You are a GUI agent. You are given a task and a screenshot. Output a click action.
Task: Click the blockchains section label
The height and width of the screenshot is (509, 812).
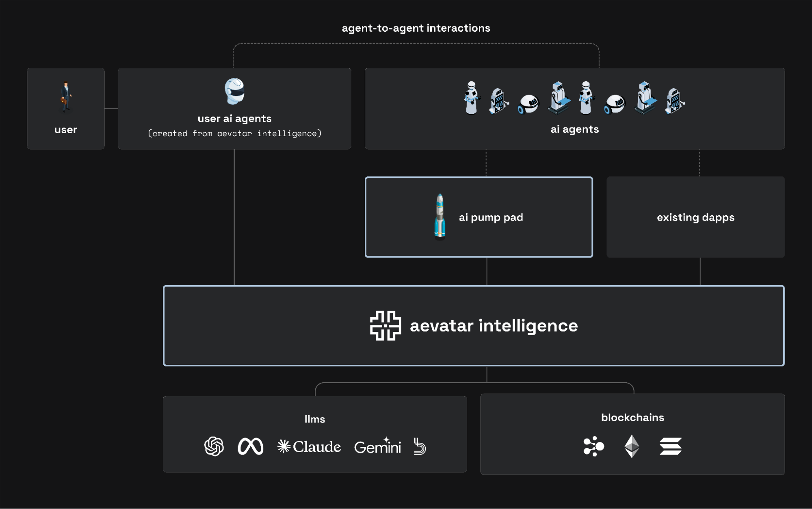point(632,418)
